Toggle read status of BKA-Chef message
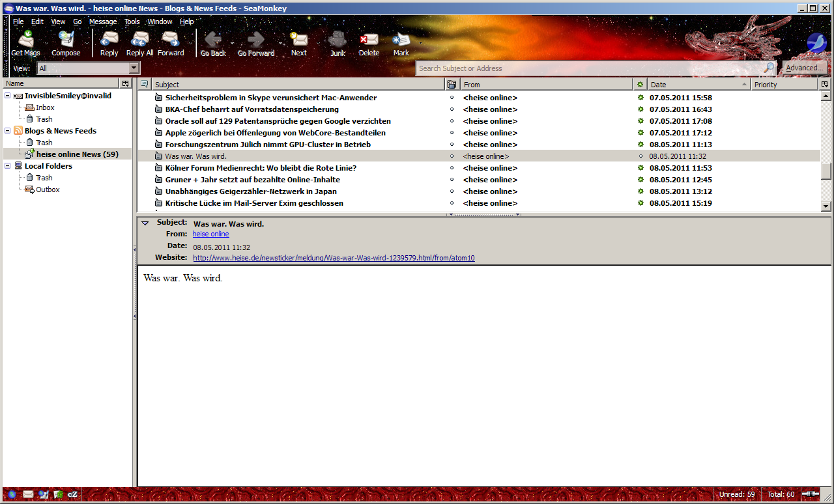This screenshot has height=504, width=834. pos(640,109)
